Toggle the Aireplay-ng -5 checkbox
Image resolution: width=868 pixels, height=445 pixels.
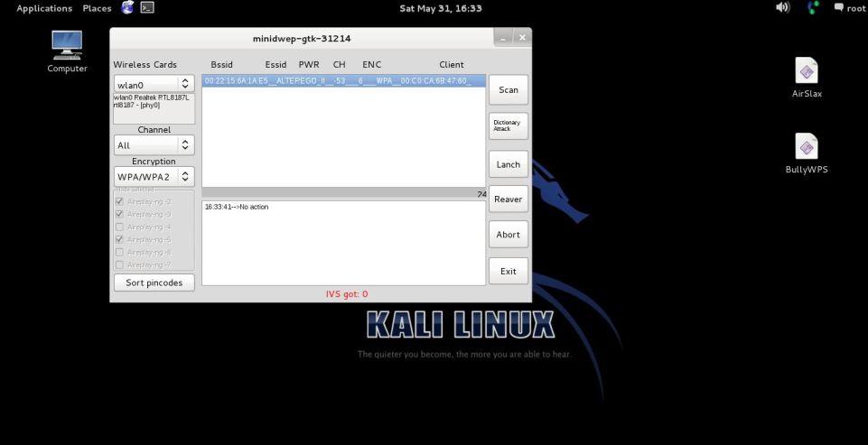(119, 240)
